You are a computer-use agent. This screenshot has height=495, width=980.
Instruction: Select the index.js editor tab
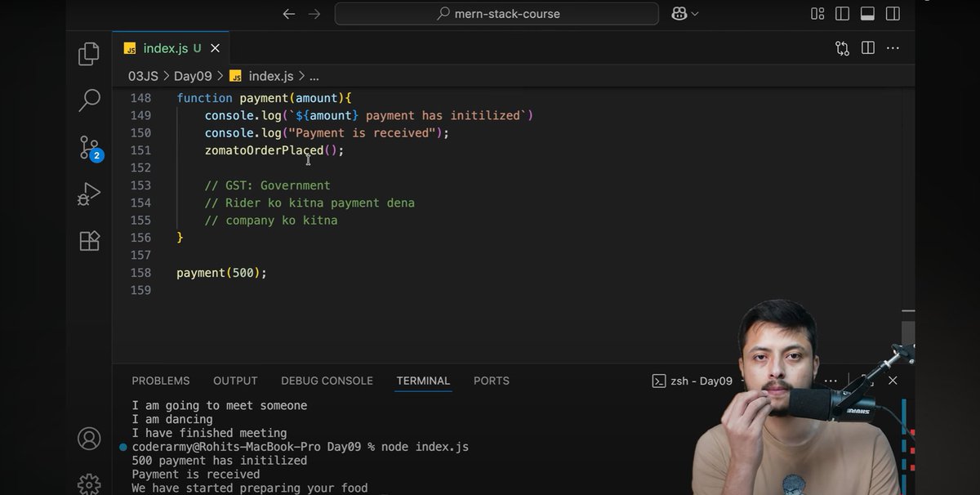point(171,48)
